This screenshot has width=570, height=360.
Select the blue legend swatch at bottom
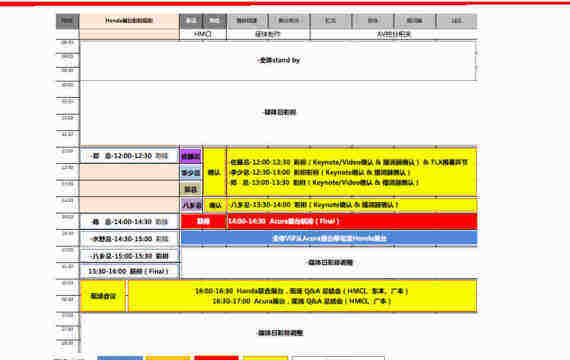(x=120, y=358)
